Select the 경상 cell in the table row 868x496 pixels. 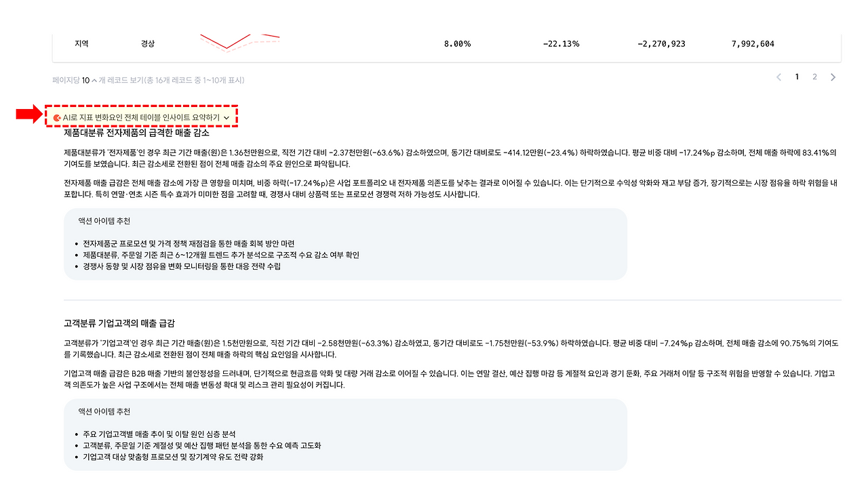147,44
